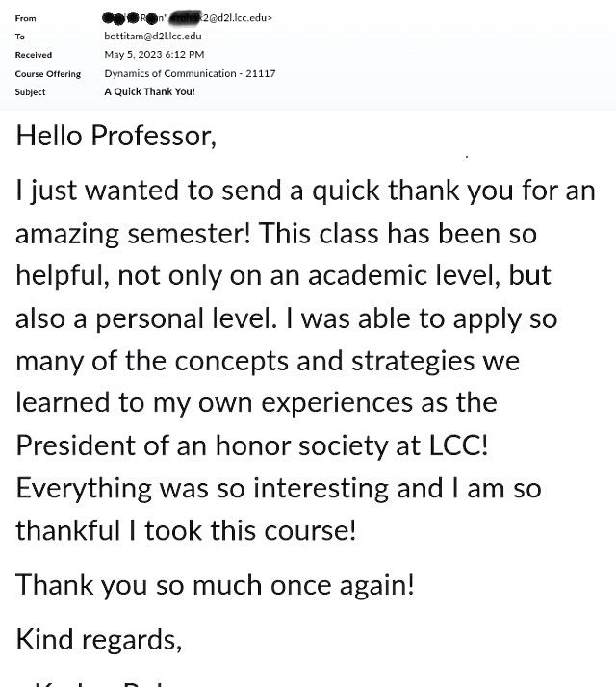Click the 'Course Offering' field label
The image size is (616, 687).
(x=48, y=74)
